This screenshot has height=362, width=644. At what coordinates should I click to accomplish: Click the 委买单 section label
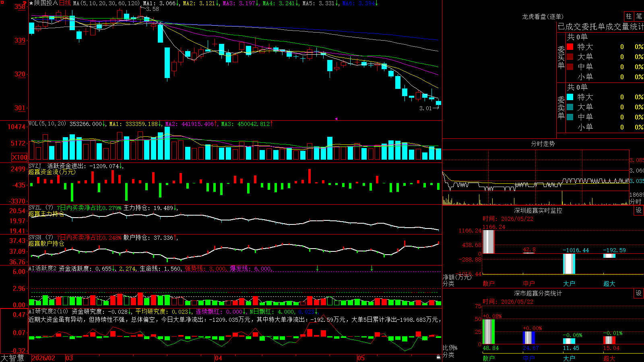pos(561,57)
